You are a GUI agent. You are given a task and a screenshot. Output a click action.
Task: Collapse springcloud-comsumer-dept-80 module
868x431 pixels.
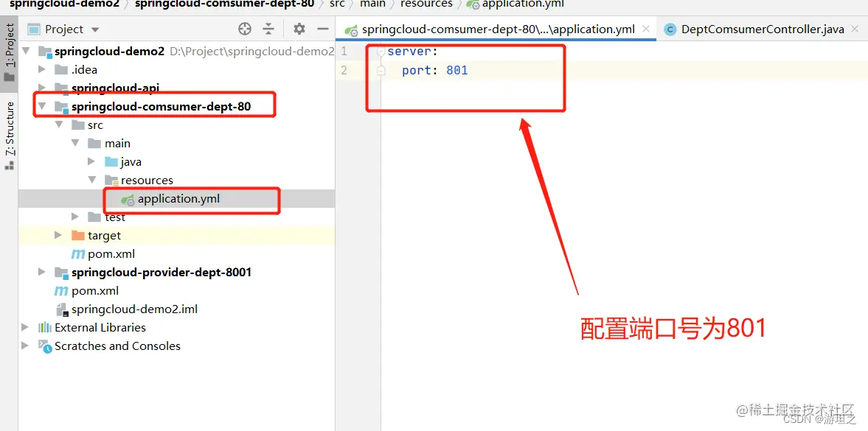pyautogui.click(x=41, y=106)
